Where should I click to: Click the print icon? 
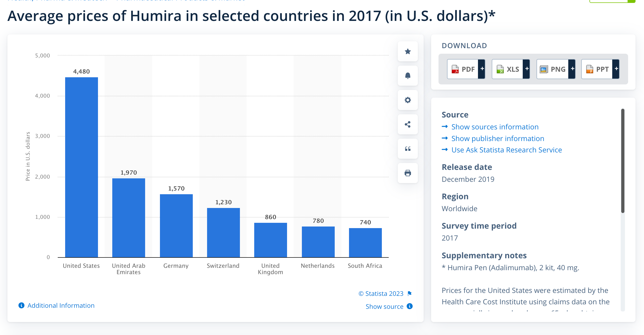coord(408,173)
